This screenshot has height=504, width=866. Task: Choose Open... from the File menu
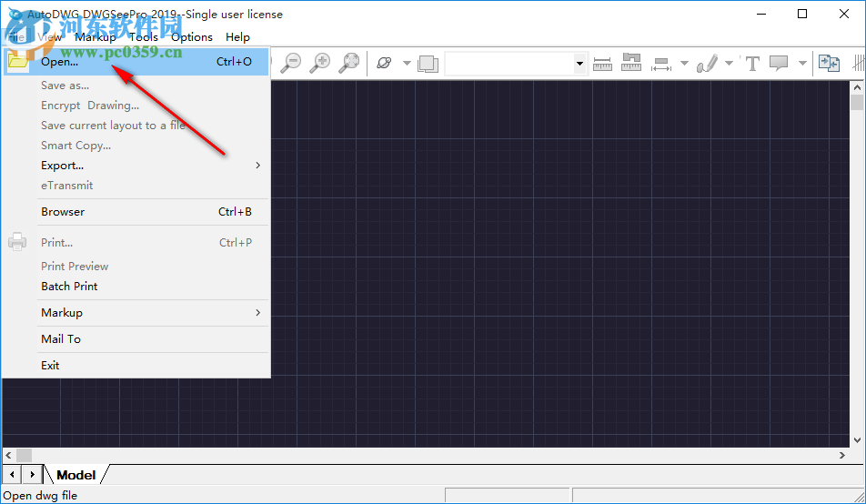coord(136,61)
